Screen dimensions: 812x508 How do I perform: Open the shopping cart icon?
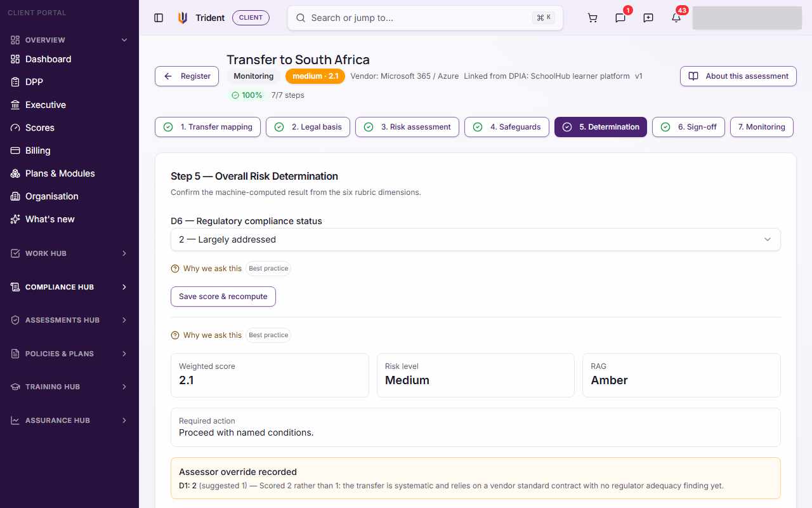[593, 18]
